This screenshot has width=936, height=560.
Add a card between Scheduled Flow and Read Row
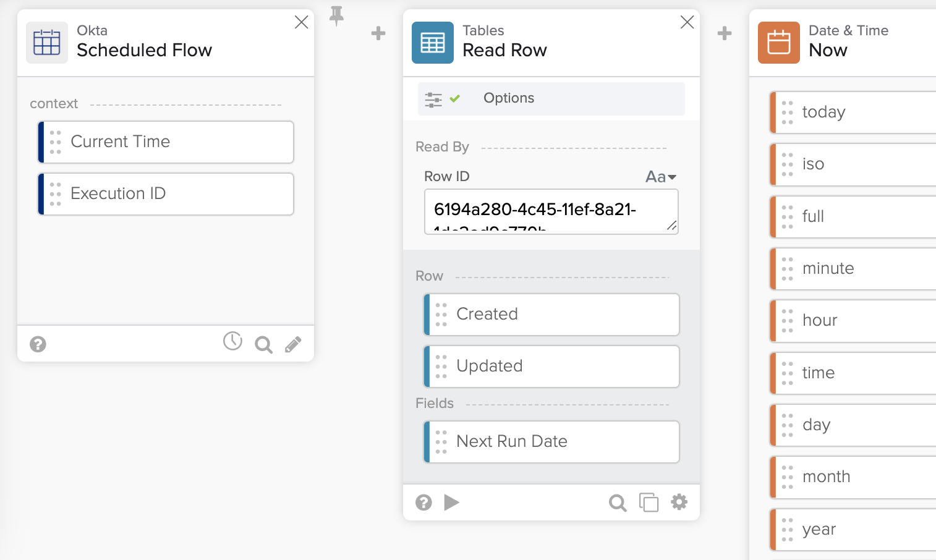pyautogui.click(x=378, y=33)
